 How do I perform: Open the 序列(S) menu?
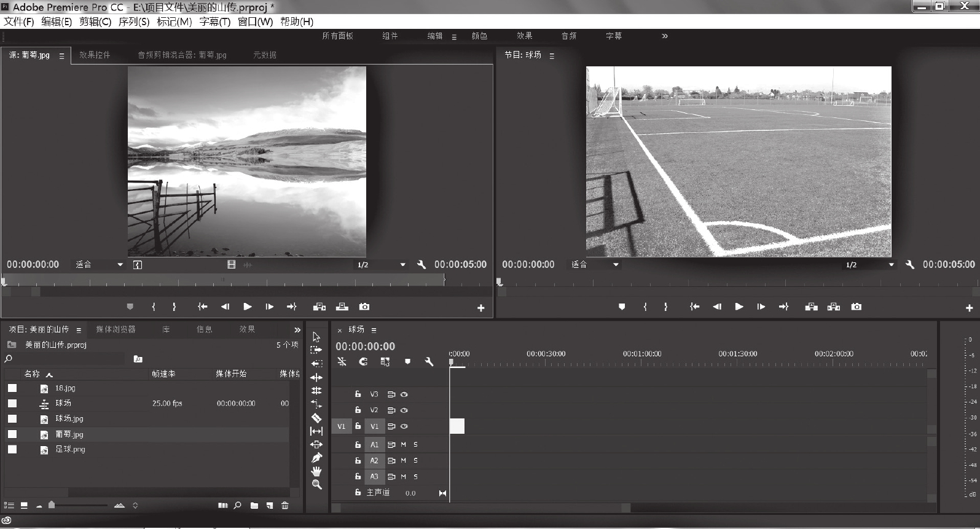pos(133,22)
